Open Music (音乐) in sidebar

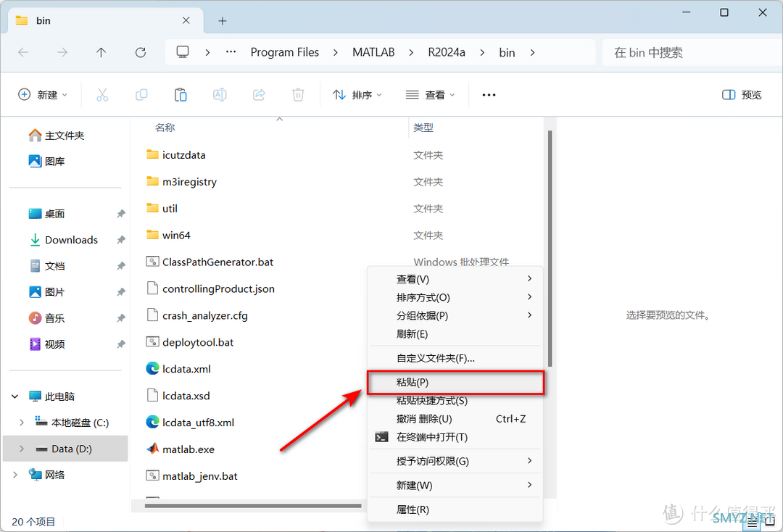tap(47, 318)
